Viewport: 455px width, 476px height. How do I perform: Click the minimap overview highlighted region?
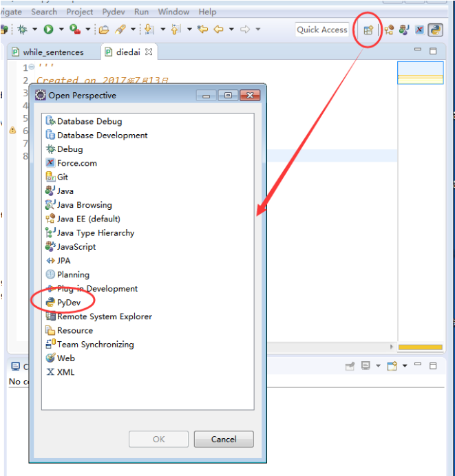(x=421, y=72)
